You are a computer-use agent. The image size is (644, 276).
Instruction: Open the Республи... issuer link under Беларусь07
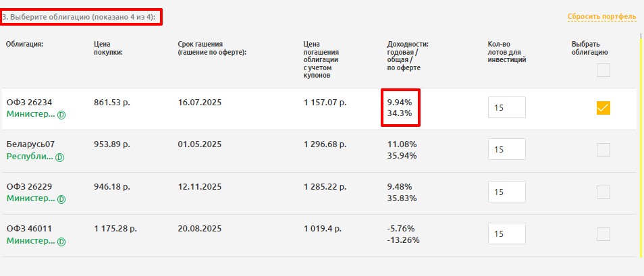[29, 157]
